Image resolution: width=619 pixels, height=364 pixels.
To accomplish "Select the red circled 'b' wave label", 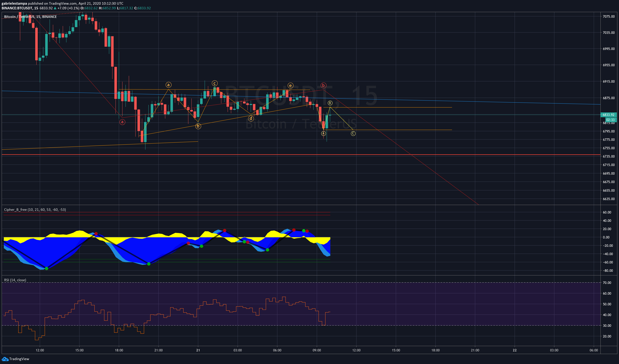I will 323,85.
